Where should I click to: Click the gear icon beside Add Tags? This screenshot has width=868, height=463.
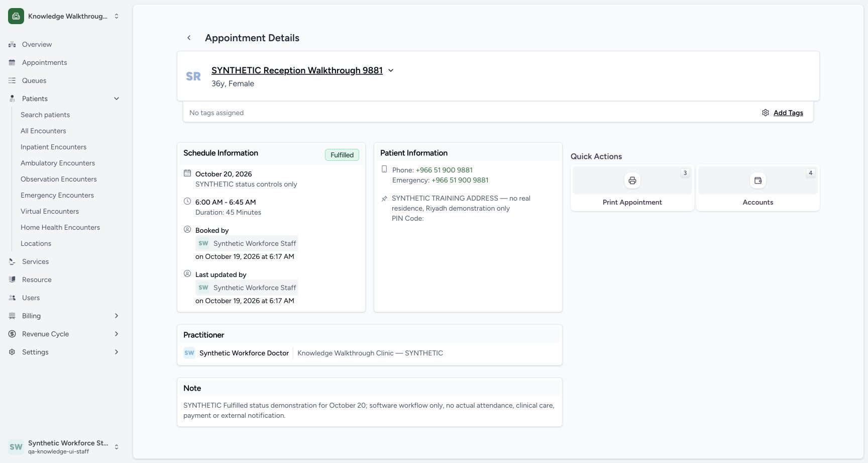(766, 113)
